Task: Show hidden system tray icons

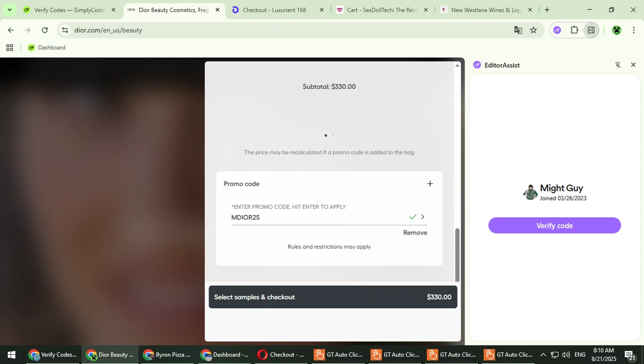Action: pyautogui.click(x=543, y=355)
